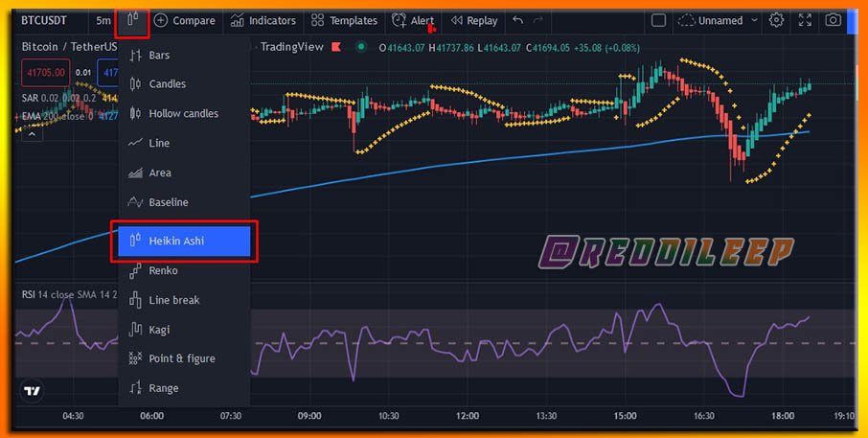
Task: Redo the chart action
Action: click(x=538, y=20)
